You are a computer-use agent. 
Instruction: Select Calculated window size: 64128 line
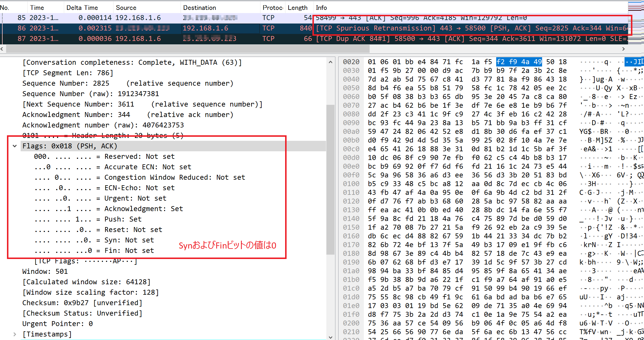(86, 282)
